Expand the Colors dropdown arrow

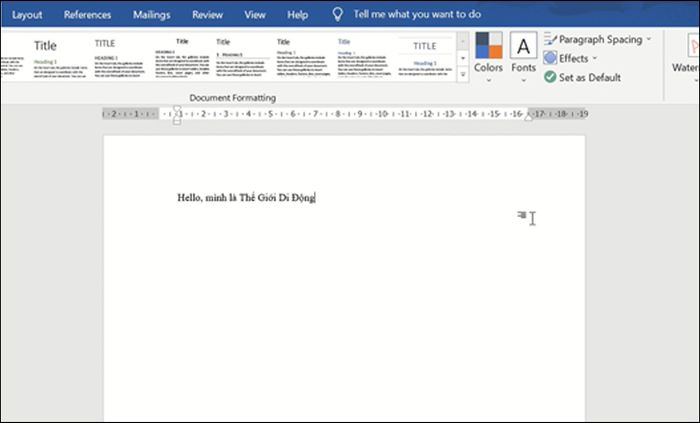point(488,81)
